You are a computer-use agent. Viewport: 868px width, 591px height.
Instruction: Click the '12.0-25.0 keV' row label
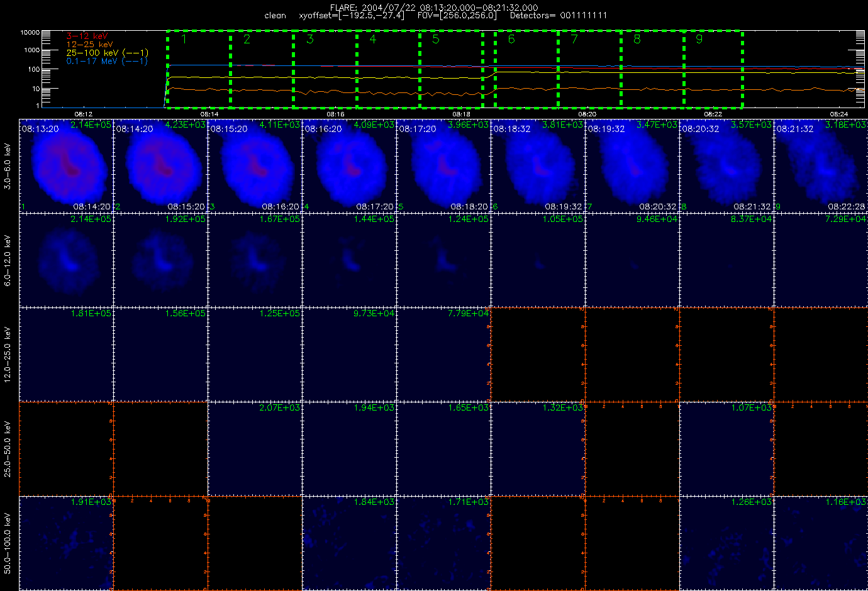[8, 355]
